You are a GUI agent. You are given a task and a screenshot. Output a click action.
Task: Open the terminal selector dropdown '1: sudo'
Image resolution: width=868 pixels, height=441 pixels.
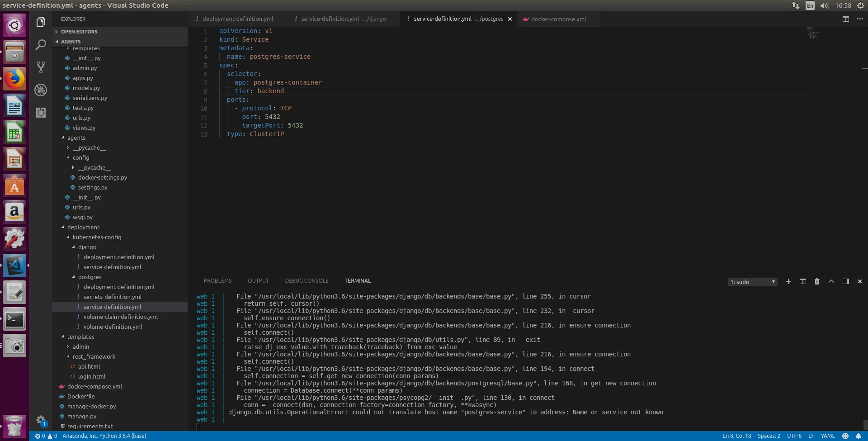(x=752, y=282)
